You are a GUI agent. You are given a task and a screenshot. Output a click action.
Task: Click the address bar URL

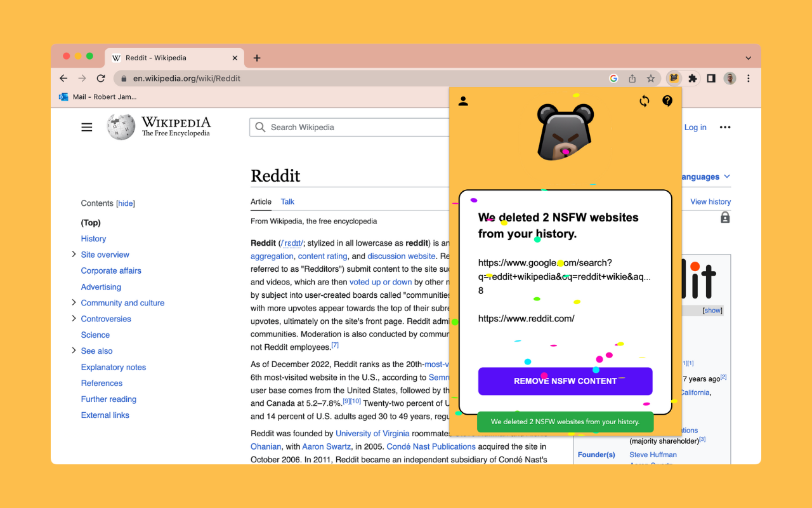tap(187, 79)
